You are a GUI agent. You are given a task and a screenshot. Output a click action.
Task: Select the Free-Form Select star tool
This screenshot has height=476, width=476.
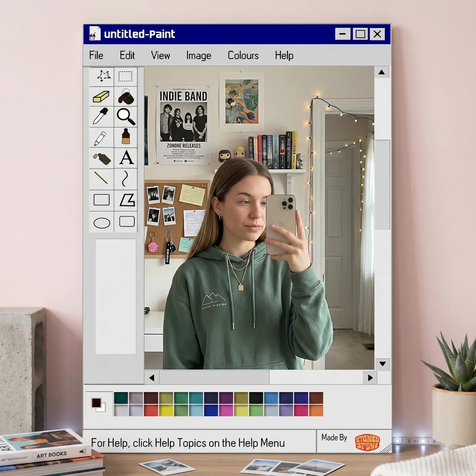coord(102,76)
